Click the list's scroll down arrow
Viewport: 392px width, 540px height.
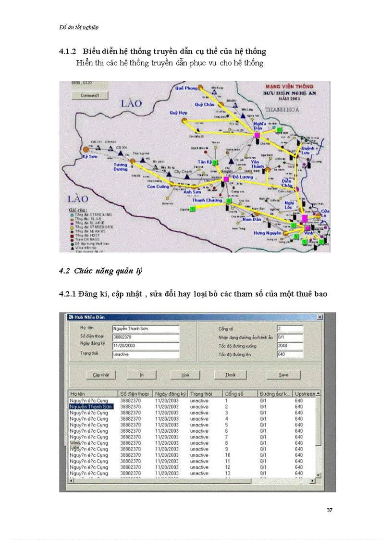(x=318, y=475)
